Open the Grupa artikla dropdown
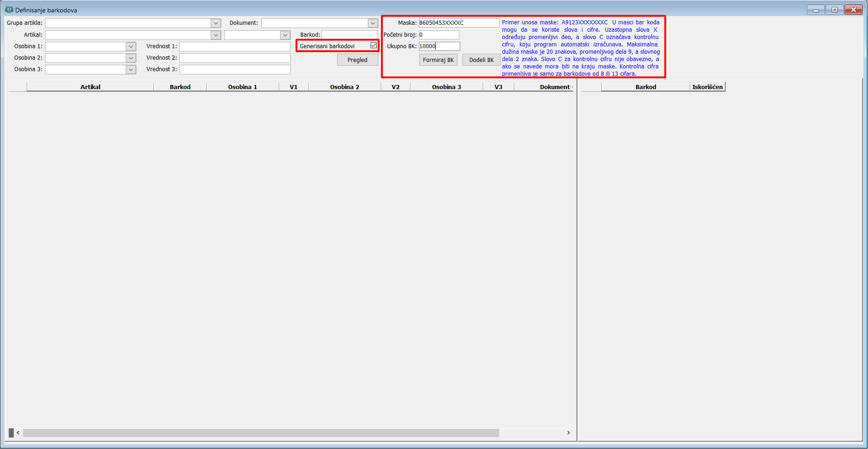The image size is (868, 449). click(x=216, y=23)
